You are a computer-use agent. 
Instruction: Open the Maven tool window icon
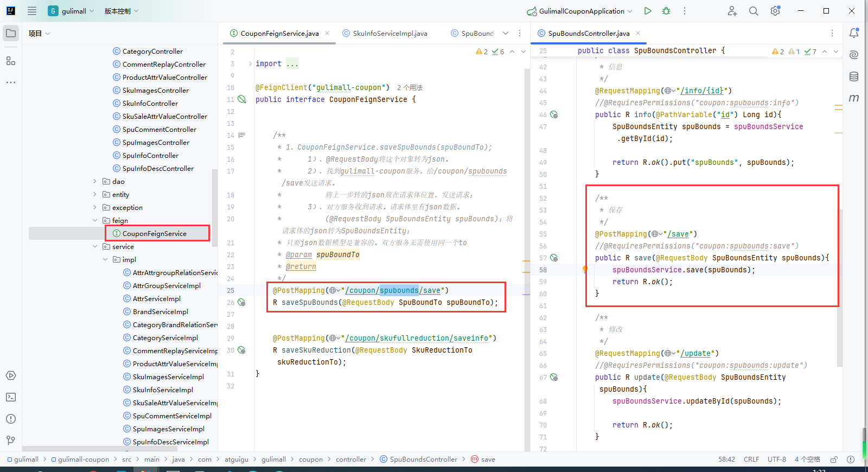854,98
